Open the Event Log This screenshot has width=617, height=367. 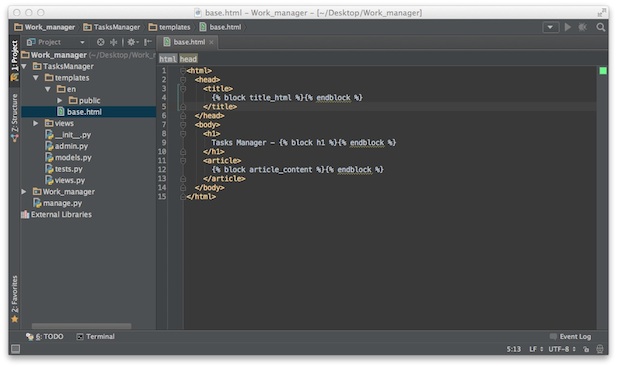[x=571, y=337]
